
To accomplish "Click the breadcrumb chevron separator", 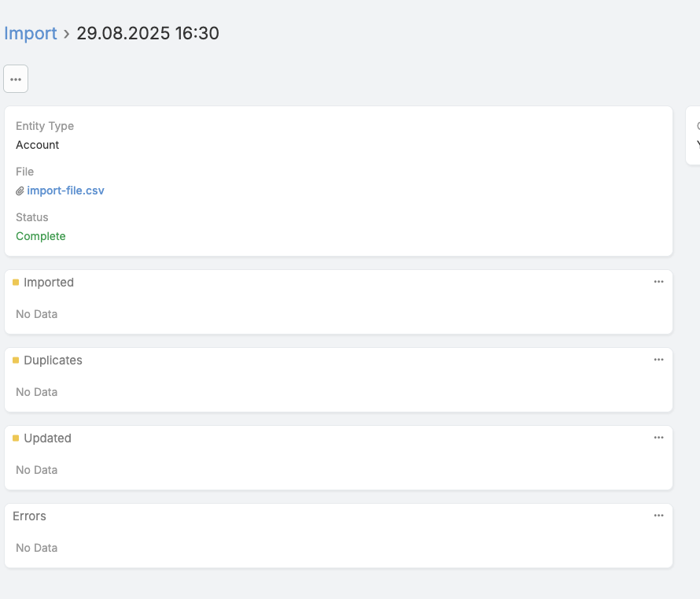I will (67, 34).
